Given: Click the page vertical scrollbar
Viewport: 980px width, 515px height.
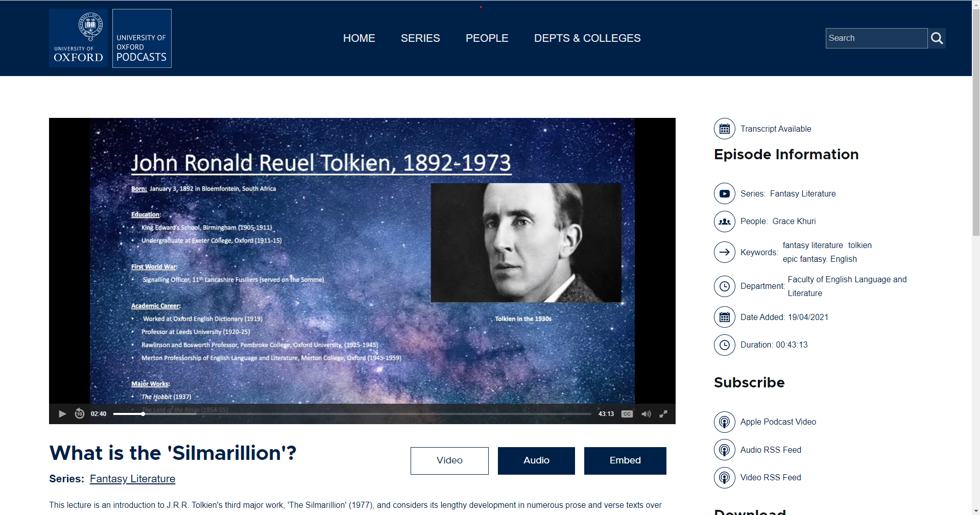Looking at the screenshot, I should (x=976, y=122).
